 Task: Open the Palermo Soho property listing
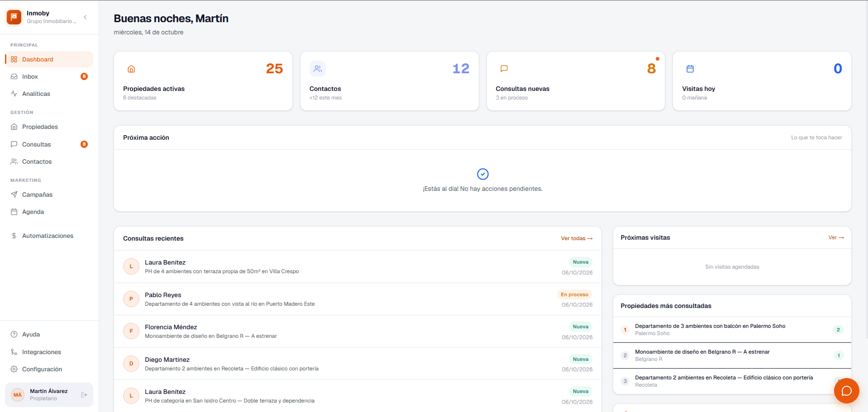tap(732, 330)
